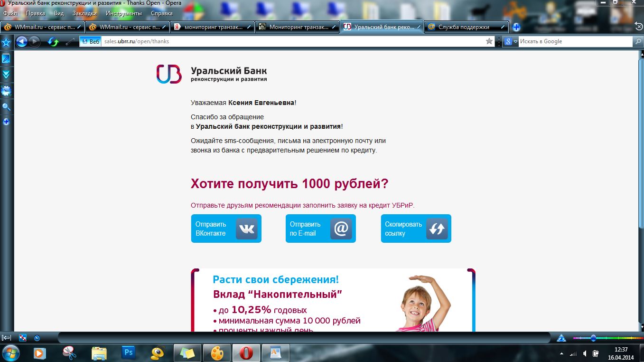Click the UB bank logo

pyautogui.click(x=169, y=74)
